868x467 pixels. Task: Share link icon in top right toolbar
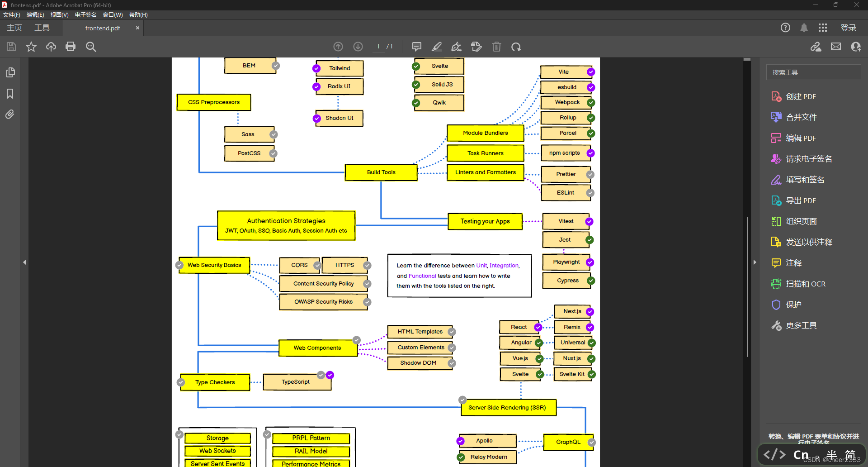click(816, 47)
